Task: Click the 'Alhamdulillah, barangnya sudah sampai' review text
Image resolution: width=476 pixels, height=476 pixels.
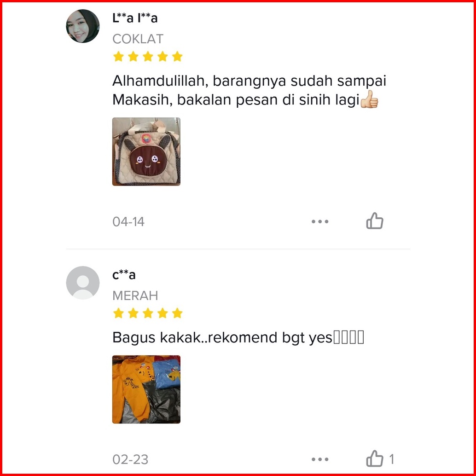Action: click(x=249, y=81)
